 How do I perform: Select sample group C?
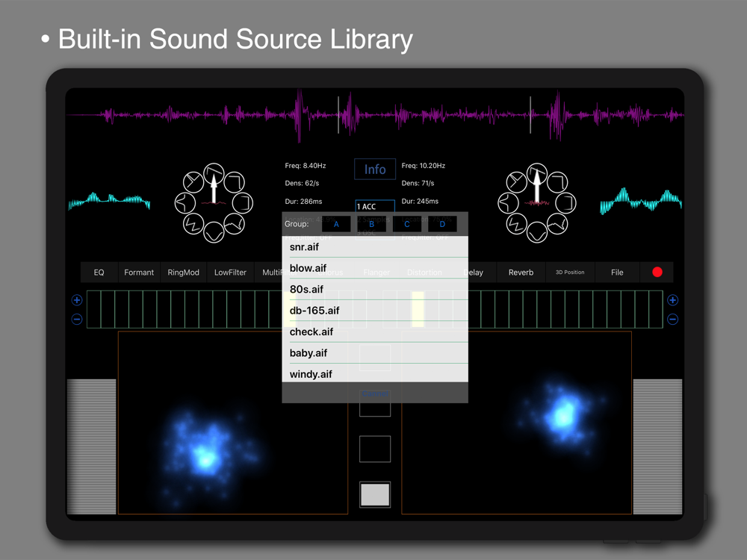(x=407, y=224)
